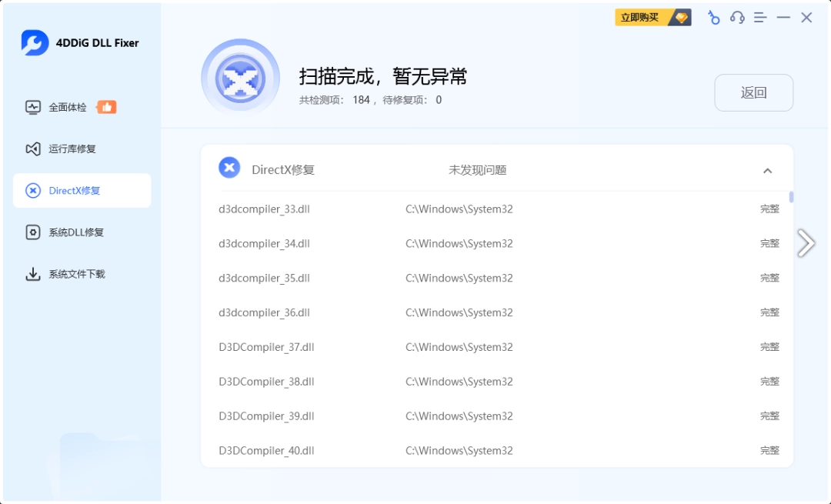Click the 返回 button

pos(754,92)
